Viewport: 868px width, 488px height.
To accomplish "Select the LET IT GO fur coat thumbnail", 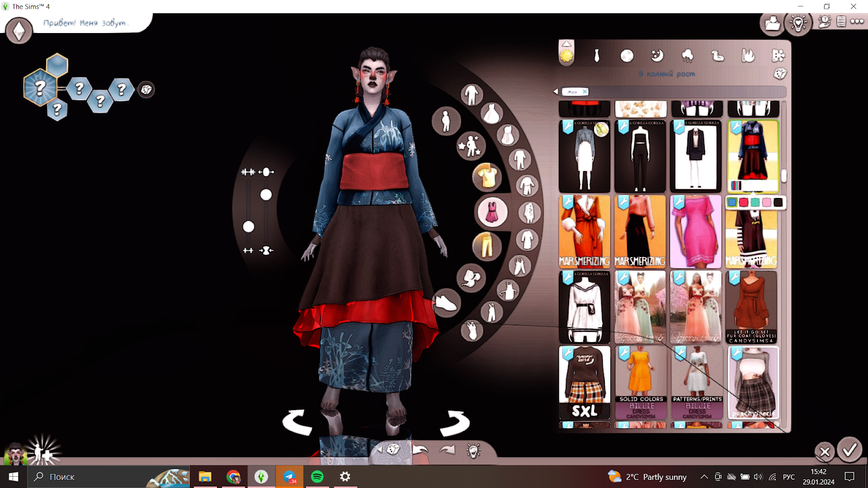I will coord(752,307).
